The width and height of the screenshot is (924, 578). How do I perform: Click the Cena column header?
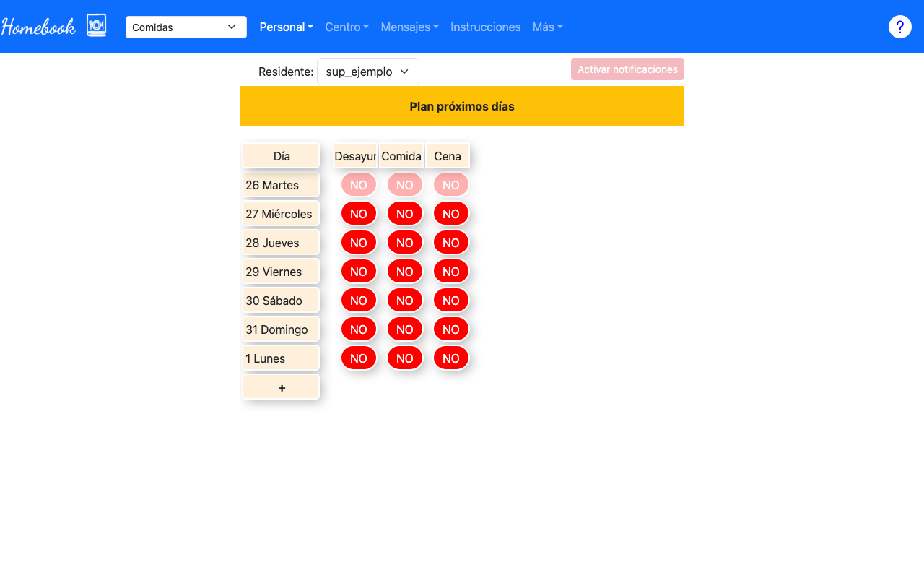point(448,155)
